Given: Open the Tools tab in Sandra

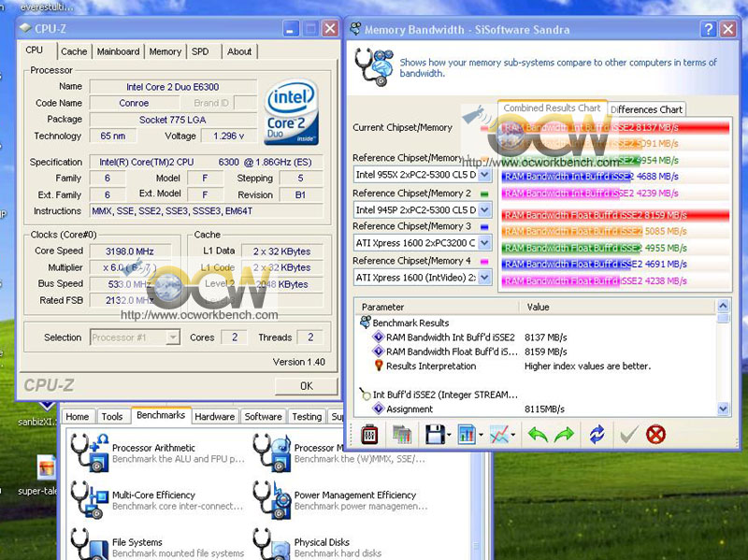Looking at the screenshot, I should (x=112, y=416).
